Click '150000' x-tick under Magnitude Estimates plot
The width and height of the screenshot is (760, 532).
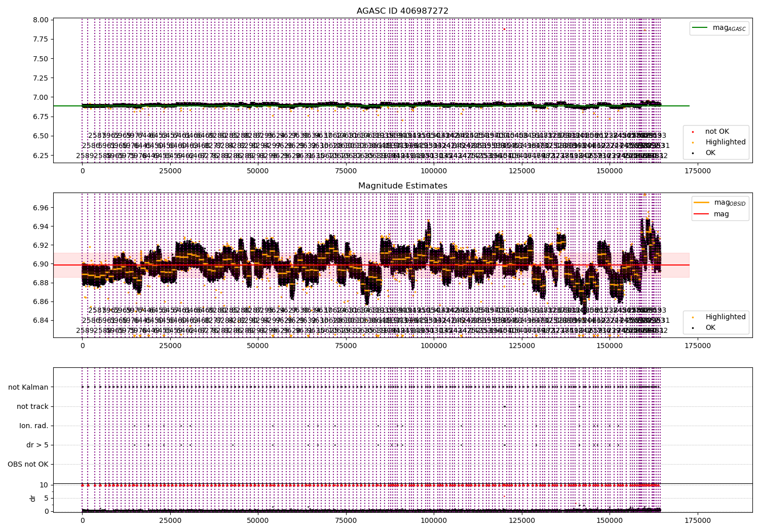610,346
